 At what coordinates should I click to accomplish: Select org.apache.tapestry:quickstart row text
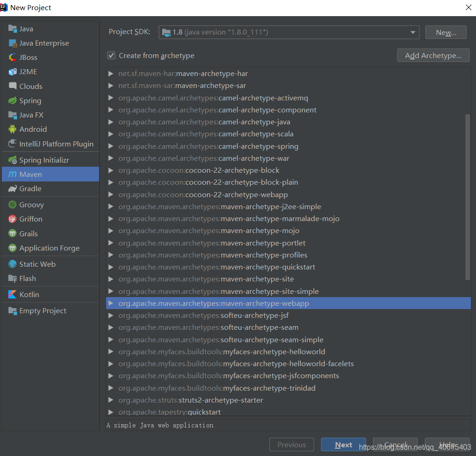click(x=170, y=412)
